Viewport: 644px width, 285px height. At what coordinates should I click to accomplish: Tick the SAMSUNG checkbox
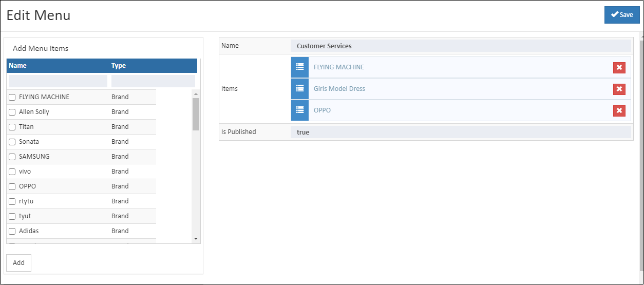12,157
